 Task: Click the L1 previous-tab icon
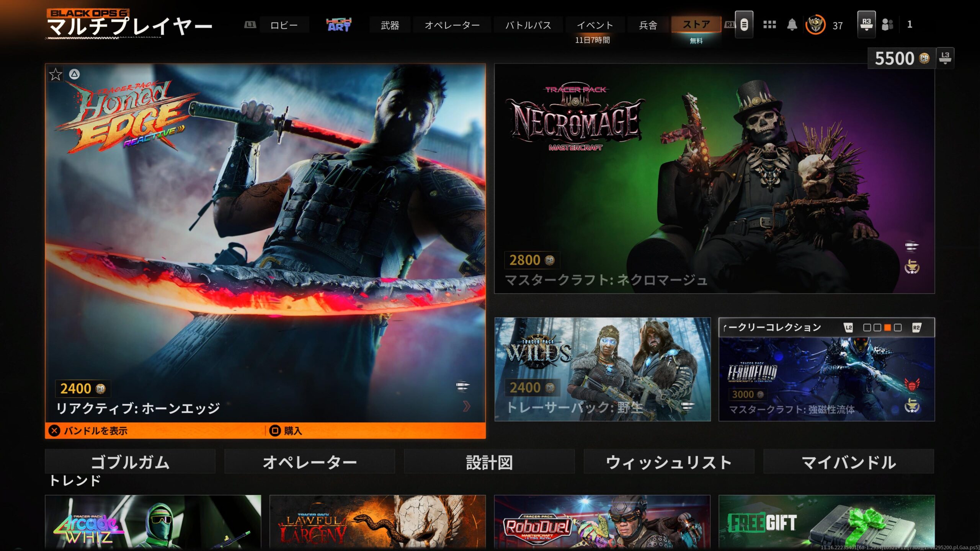250,25
